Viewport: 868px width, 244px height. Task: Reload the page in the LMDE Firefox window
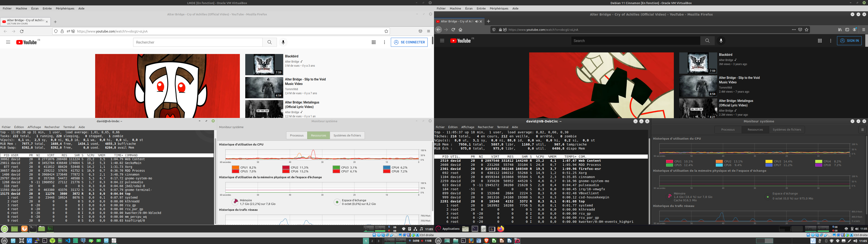21,31
